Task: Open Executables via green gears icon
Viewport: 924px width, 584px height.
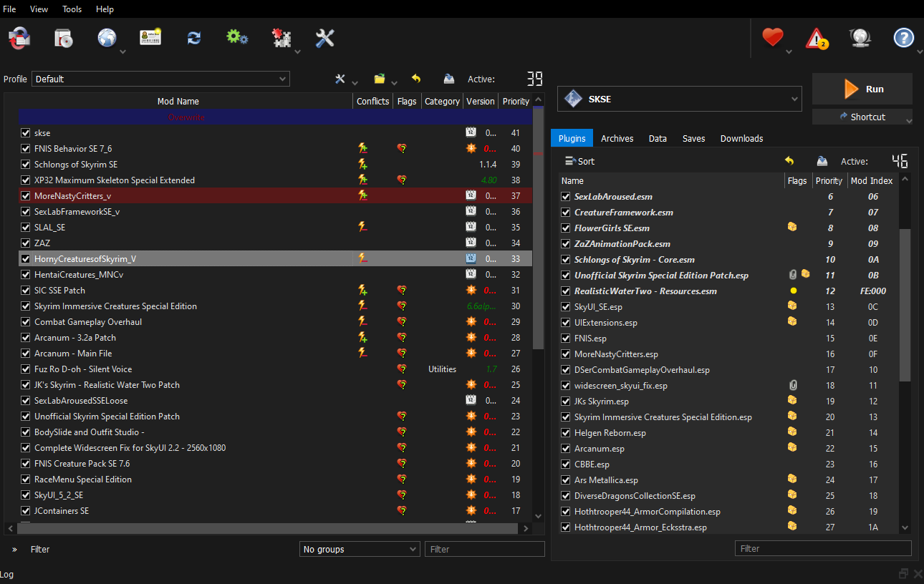Action: pyautogui.click(x=237, y=37)
